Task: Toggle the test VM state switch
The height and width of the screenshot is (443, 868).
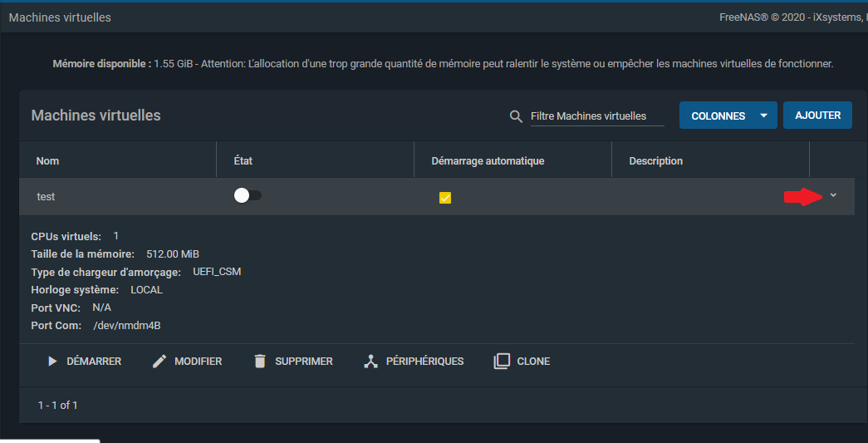Action: (x=248, y=195)
